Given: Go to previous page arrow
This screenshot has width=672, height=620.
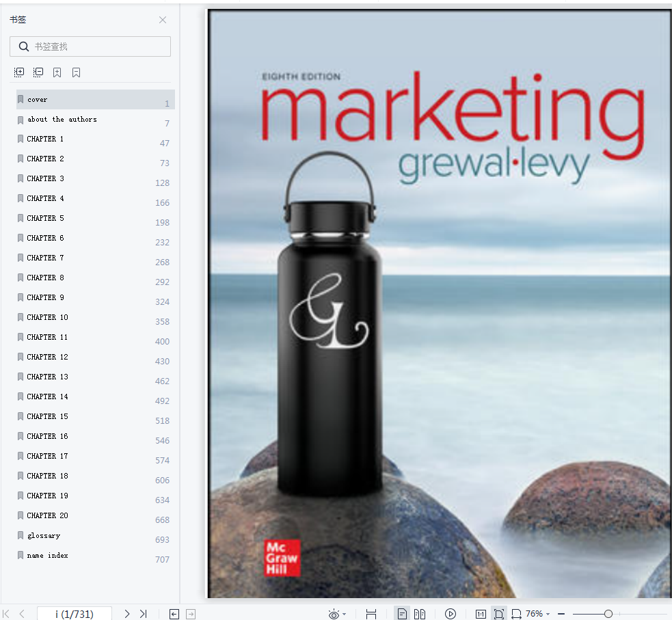Looking at the screenshot, I should [22, 614].
